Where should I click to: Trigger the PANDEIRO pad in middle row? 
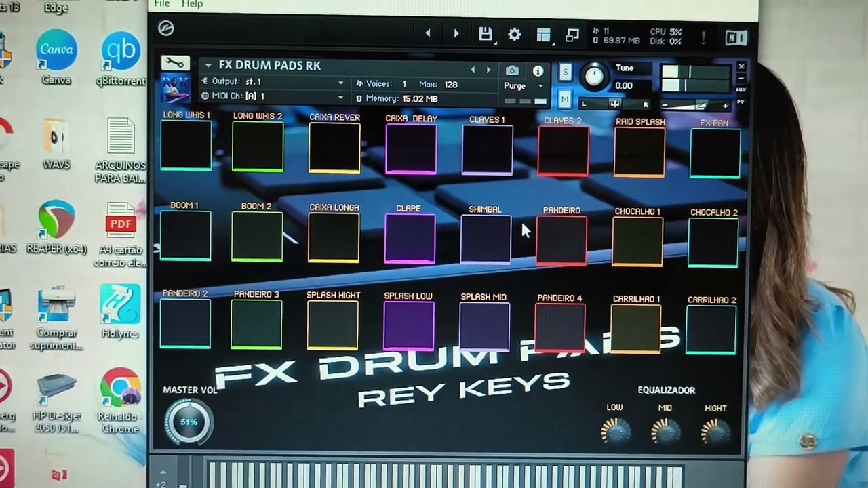pyautogui.click(x=561, y=241)
